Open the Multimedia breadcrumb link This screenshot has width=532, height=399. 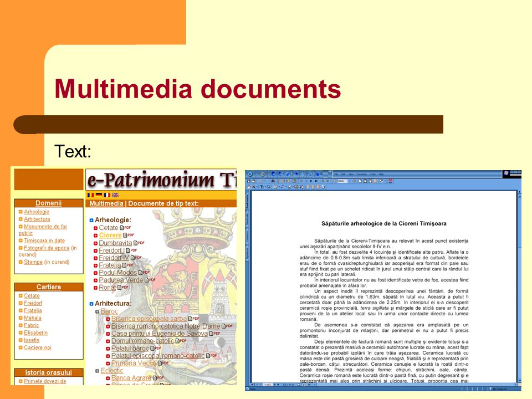[x=106, y=203]
